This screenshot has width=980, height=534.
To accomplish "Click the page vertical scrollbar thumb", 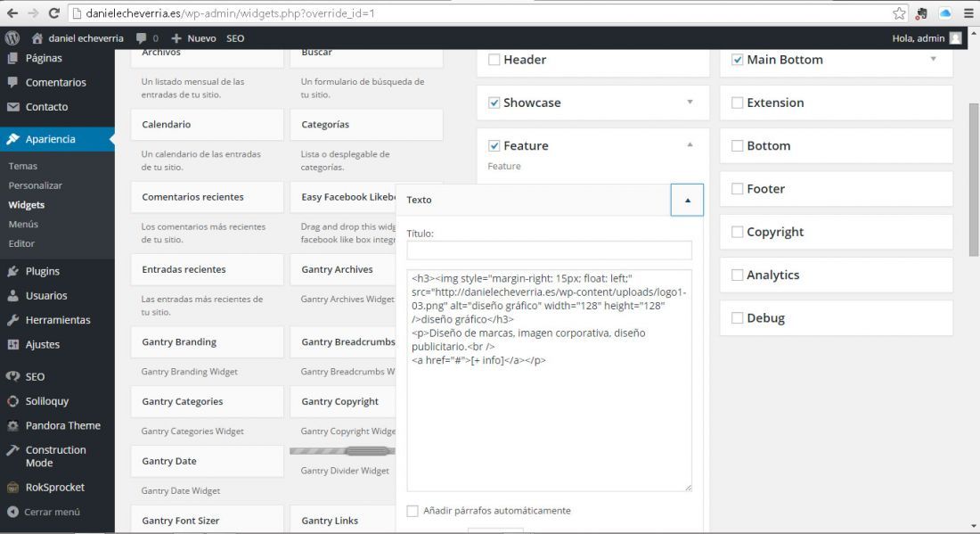I will click(x=973, y=180).
